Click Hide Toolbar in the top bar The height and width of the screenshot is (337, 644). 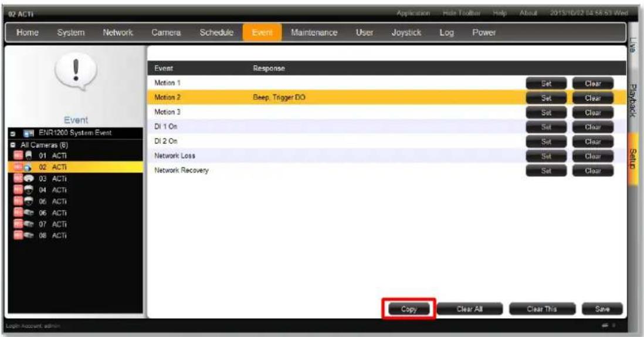tap(461, 13)
